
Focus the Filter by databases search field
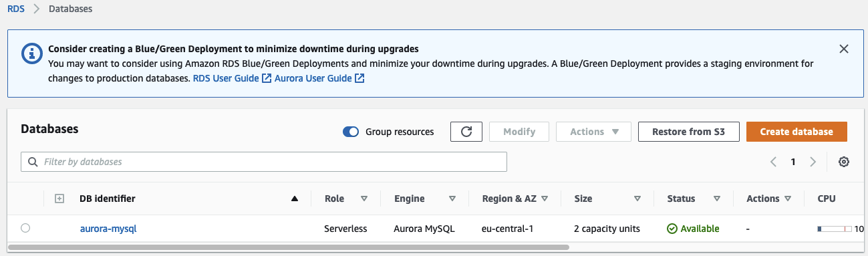[x=264, y=162]
